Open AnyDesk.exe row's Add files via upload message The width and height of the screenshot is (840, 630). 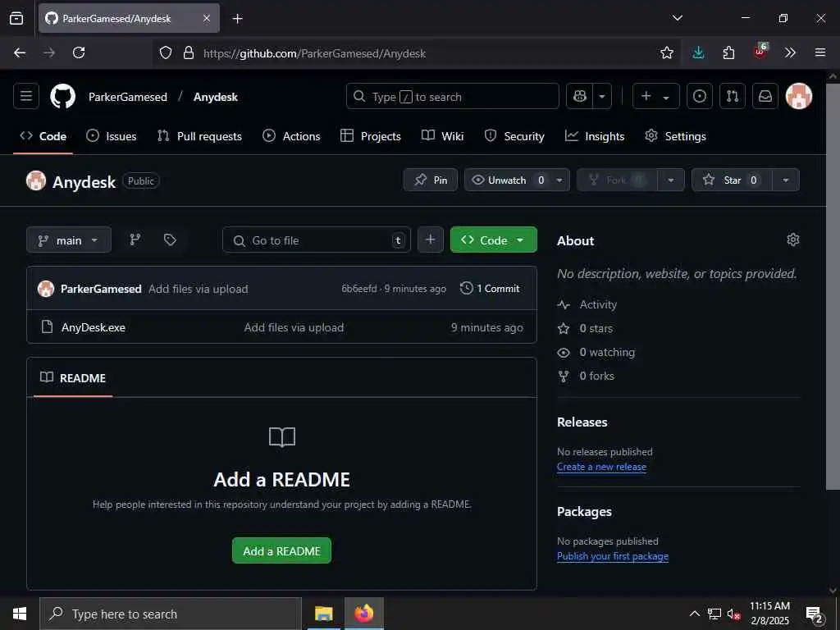point(294,327)
